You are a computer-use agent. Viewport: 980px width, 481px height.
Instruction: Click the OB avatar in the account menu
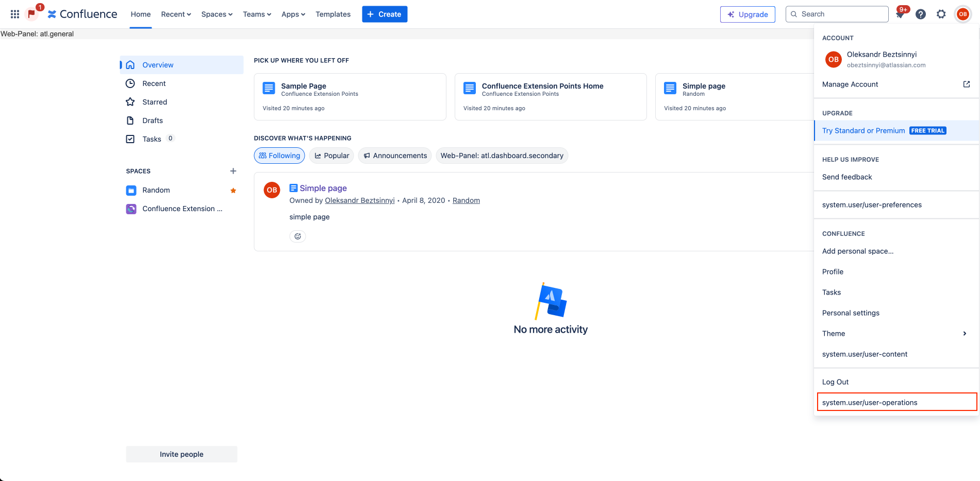coord(834,59)
